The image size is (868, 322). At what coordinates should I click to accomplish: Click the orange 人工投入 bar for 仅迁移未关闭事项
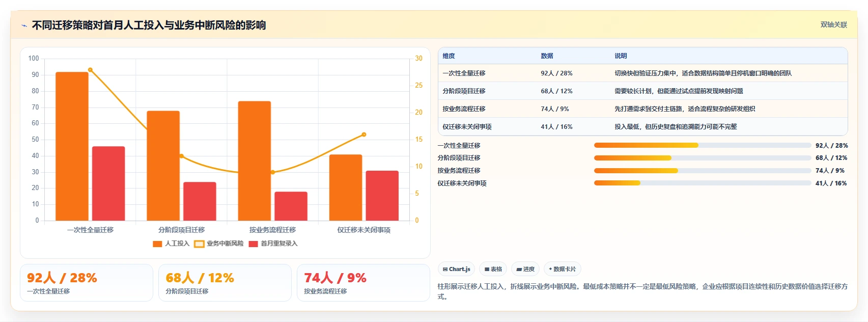(x=346, y=187)
